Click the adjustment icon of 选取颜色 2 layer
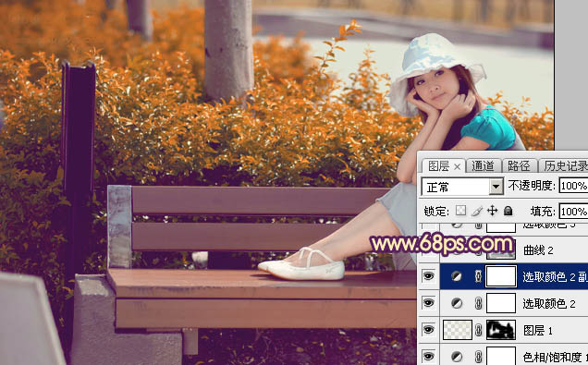The height and width of the screenshot is (365, 588). tap(457, 303)
